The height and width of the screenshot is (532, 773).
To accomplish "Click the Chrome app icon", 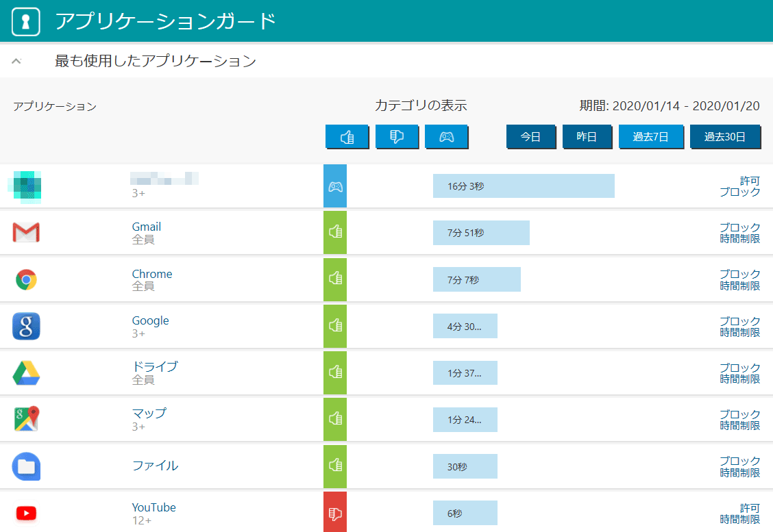I will pyautogui.click(x=26, y=279).
